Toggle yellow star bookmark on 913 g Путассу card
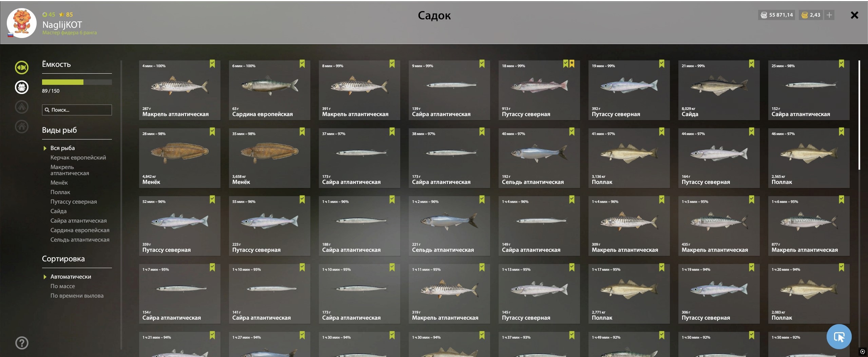Viewport: 868px width, 357px height. (572, 64)
